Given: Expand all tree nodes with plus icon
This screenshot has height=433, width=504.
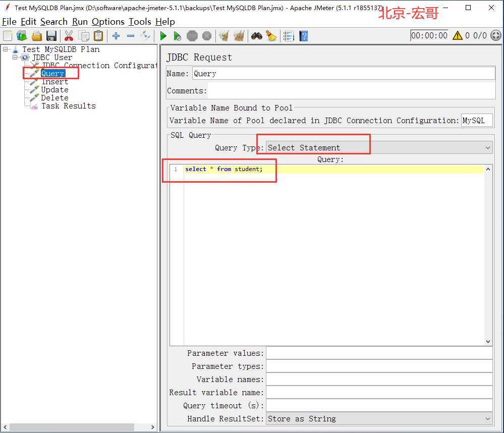Looking at the screenshot, I should (116, 36).
